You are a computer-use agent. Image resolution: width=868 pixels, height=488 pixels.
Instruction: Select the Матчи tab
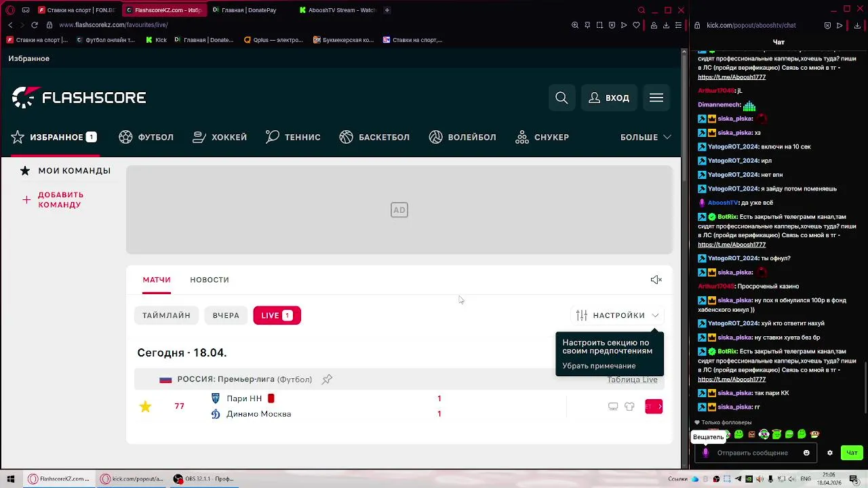coord(157,280)
